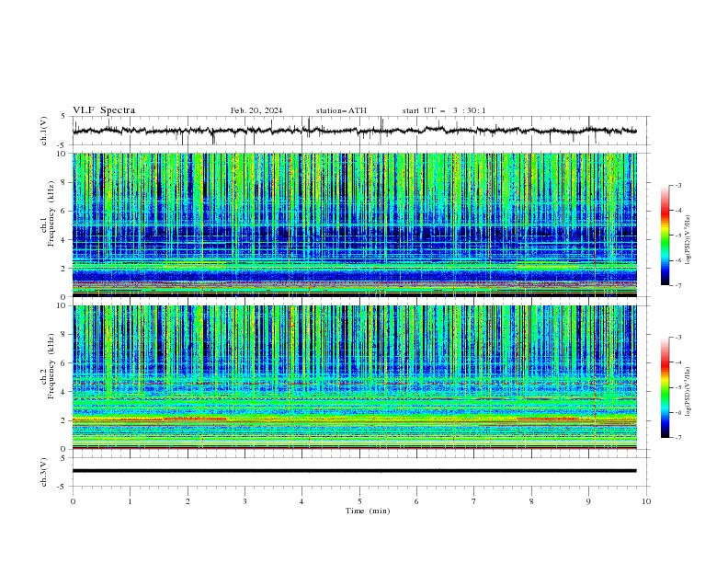This screenshot has width=728, height=563.
Task: Click the time axis tick label "4"
Action: 301,501
